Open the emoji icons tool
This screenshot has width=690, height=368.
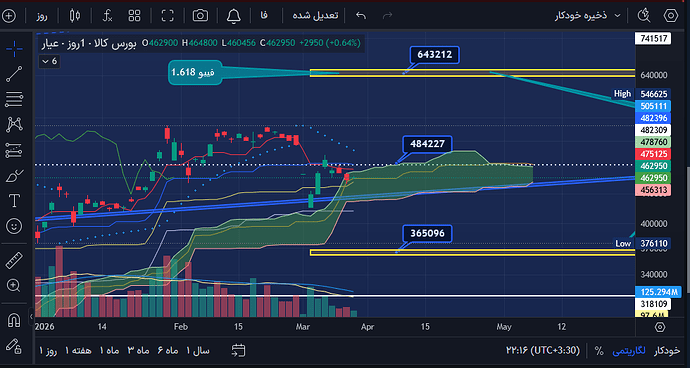click(x=14, y=226)
